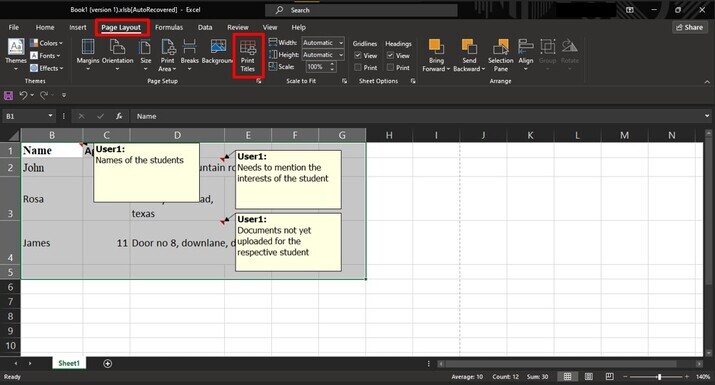Choose a paper Size
The image size is (715, 385).
(x=145, y=55)
